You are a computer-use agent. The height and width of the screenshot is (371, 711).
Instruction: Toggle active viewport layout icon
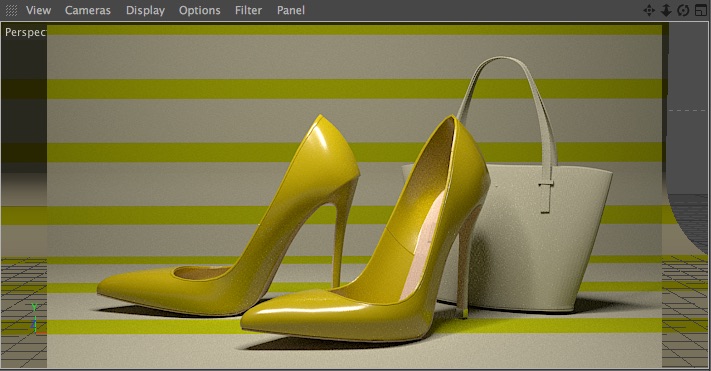[x=701, y=10]
